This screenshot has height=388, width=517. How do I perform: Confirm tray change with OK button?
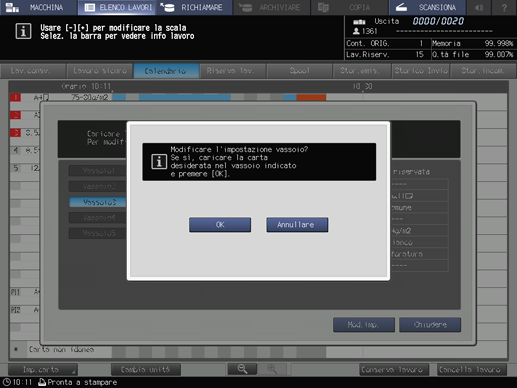point(220,225)
